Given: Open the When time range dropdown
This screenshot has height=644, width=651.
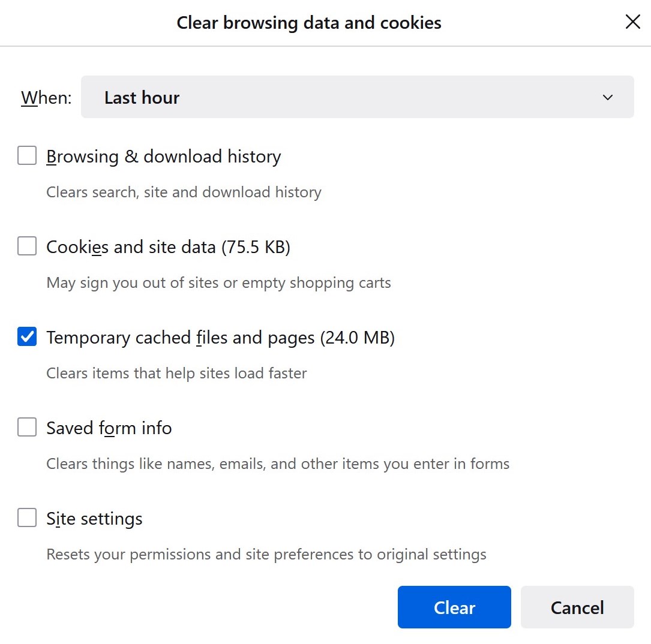Looking at the screenshot, I should pyautogui.click(x=357, y=97).
